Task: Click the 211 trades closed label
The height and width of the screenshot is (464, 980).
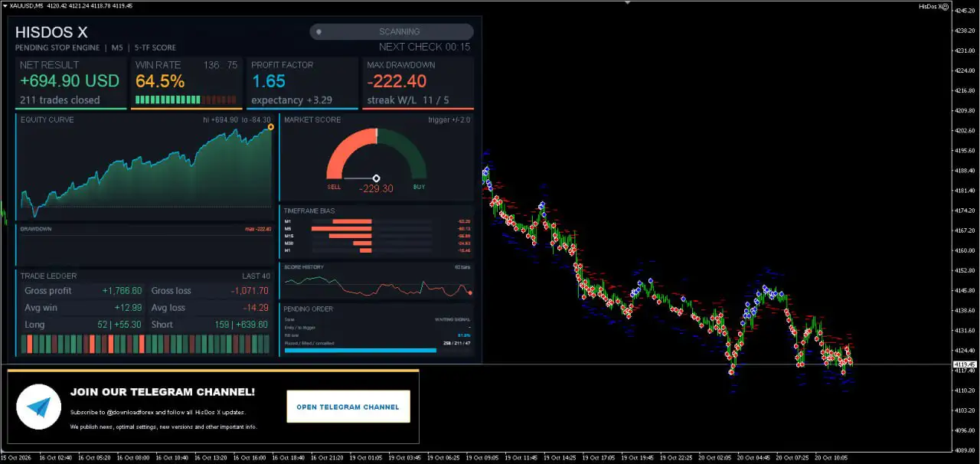Action: 60,100
